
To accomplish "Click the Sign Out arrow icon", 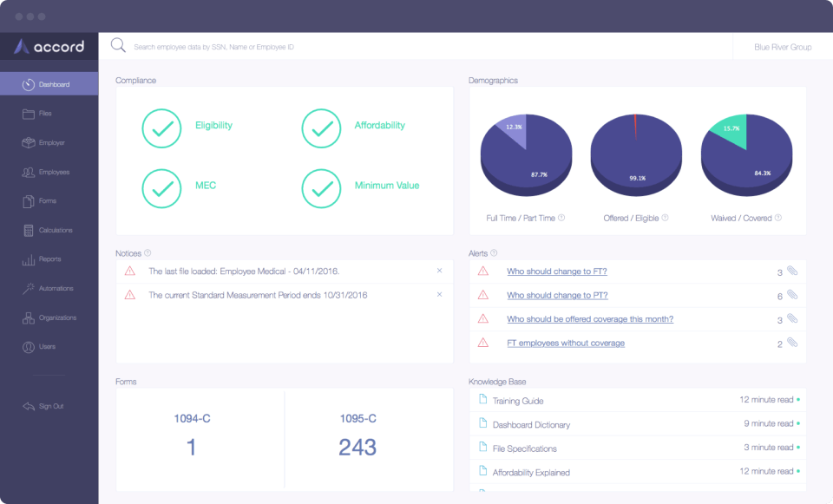I will click(30, 406).
